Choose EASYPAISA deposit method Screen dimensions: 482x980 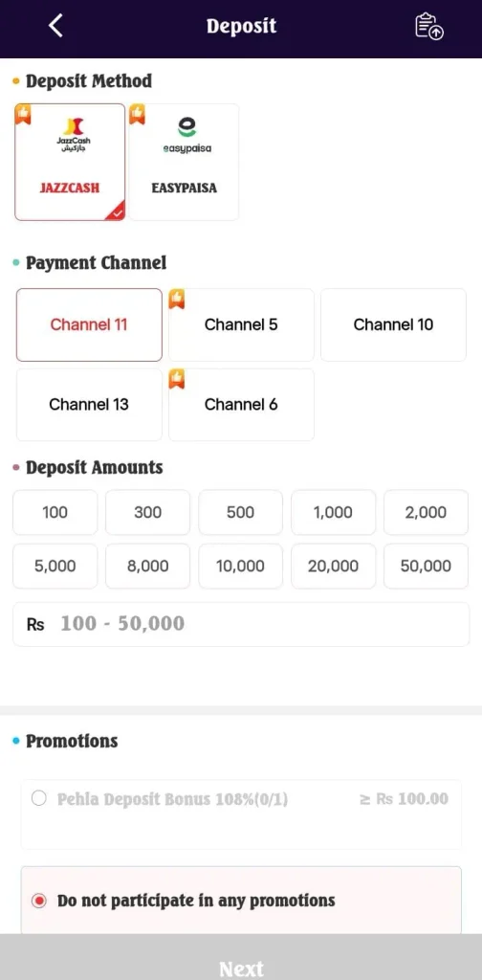click(185, 162)
